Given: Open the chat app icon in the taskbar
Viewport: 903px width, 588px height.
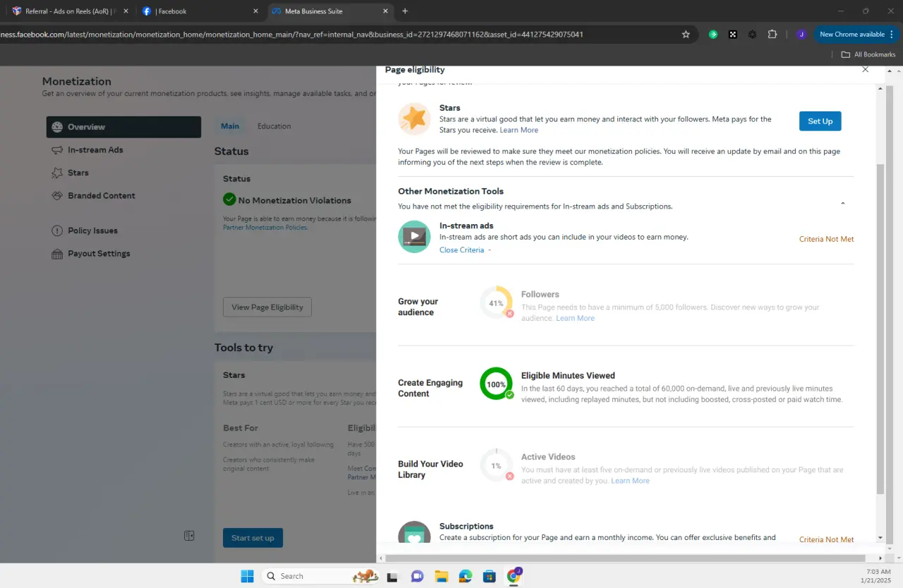Looking at the screenshot, I should [417, 576].
